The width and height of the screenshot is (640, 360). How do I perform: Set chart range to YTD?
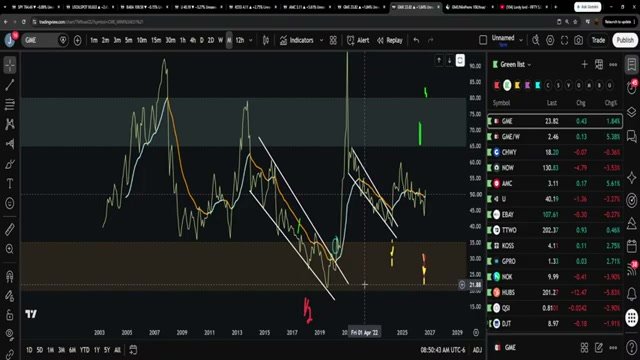[x=84, y=350]
